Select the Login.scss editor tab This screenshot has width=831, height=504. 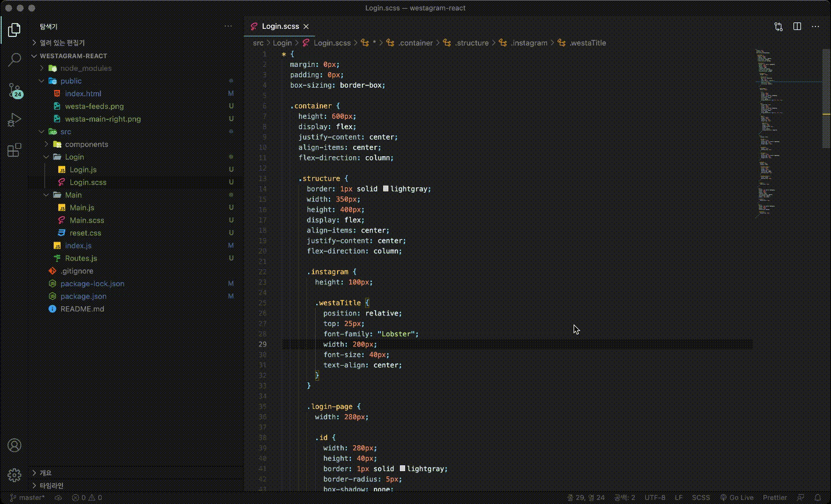coord(279,27)
